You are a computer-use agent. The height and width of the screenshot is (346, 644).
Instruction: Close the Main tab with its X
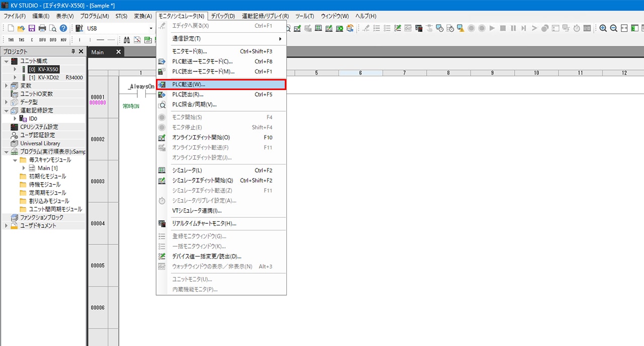tap(119, 52)
